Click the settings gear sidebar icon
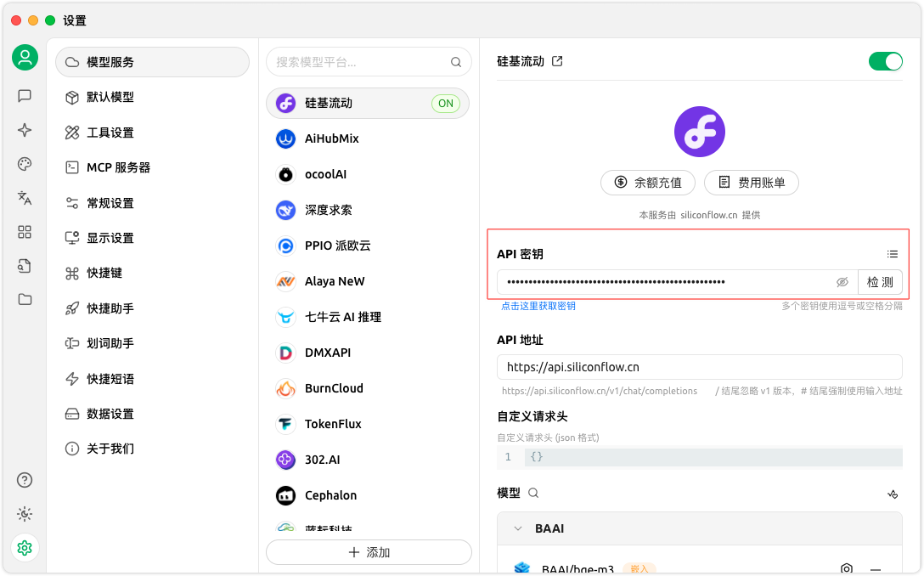The width and height of the screenshot is (924, 576). coord(25,548)
